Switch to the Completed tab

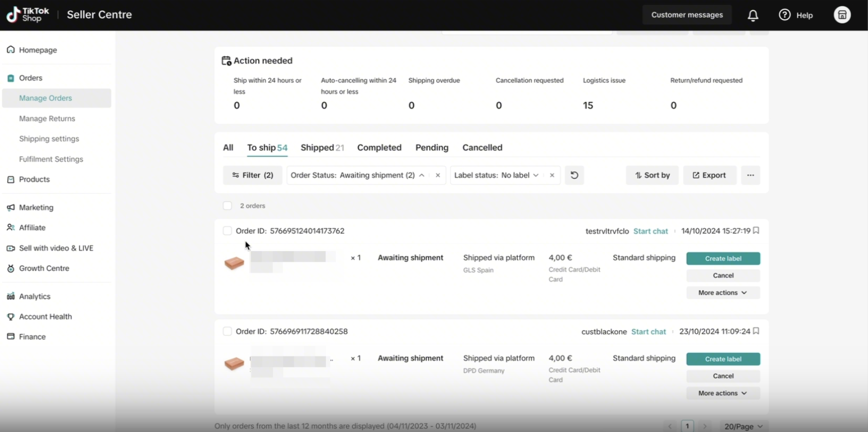(379, 147)
